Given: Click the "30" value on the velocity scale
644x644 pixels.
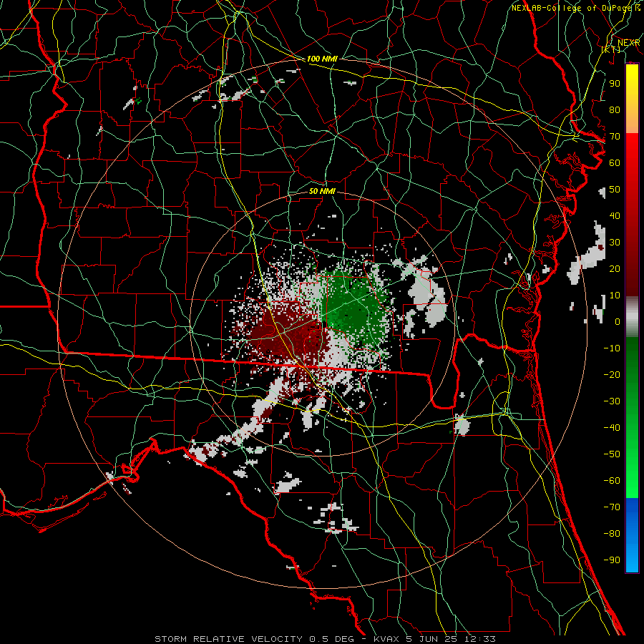Looking at the screenshot, I should [615, 243].
